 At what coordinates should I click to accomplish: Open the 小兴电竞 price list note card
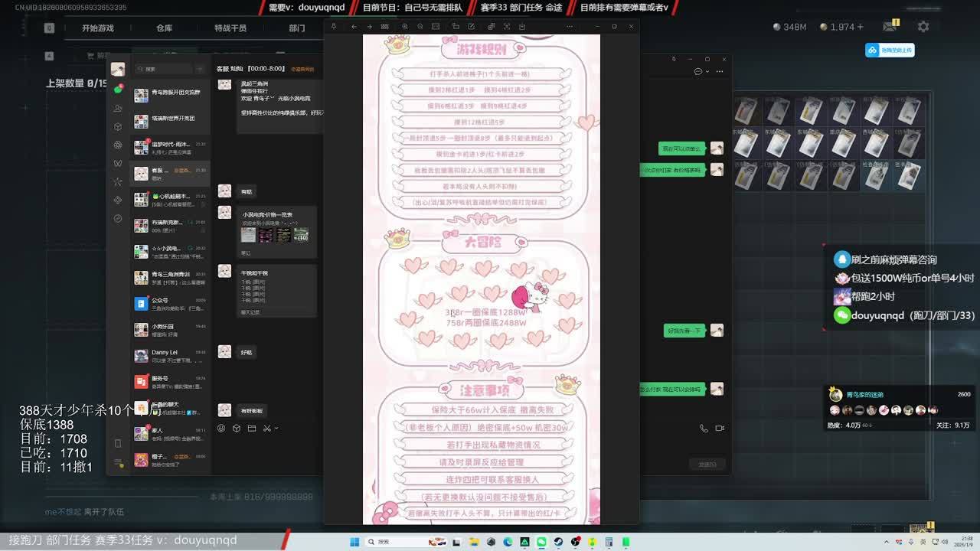coord(276,230)
